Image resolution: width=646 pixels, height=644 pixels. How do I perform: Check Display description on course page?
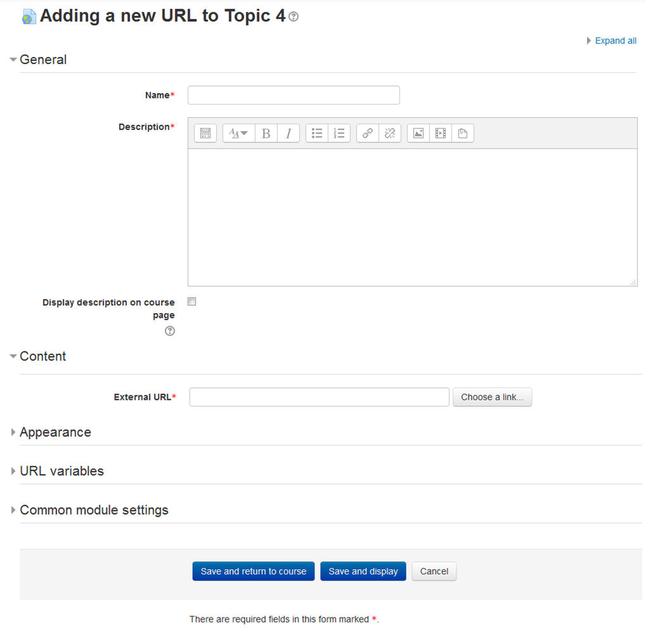191,302
